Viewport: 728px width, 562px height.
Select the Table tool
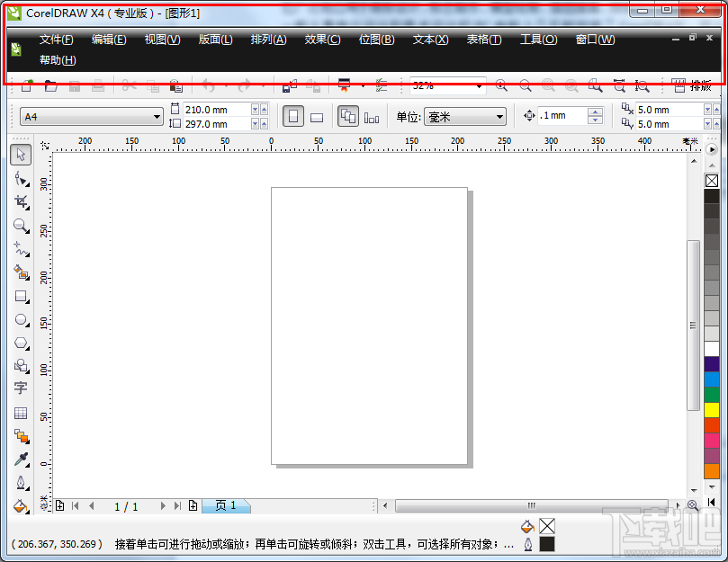coord(21,413)
